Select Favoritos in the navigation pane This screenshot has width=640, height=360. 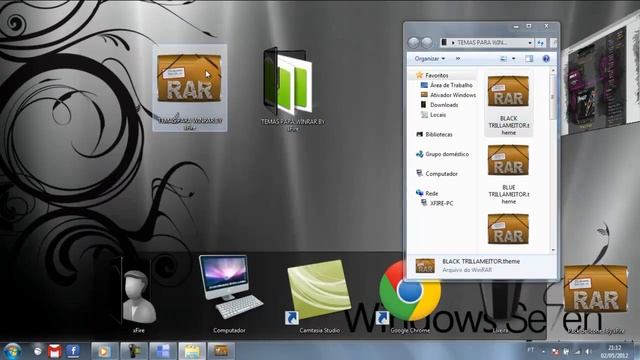pos(436,76)
